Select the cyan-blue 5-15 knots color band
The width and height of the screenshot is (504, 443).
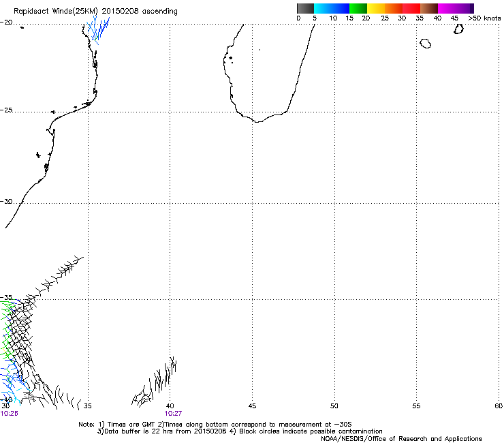[x=332, y=8]
